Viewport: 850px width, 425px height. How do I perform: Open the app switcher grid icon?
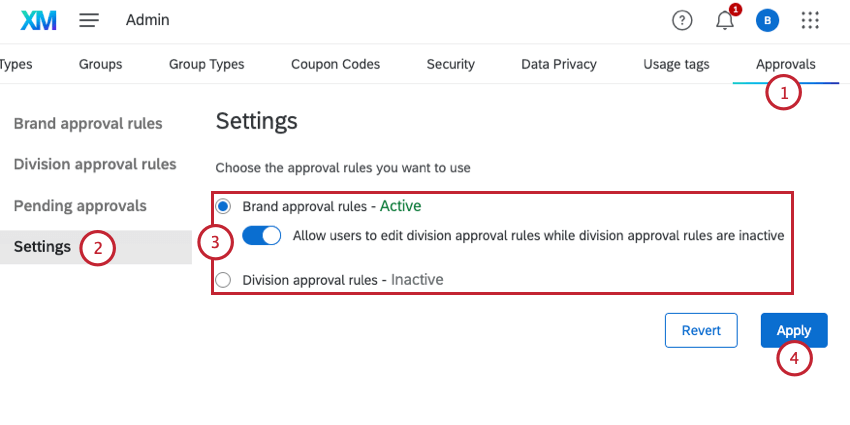(811, 20)
